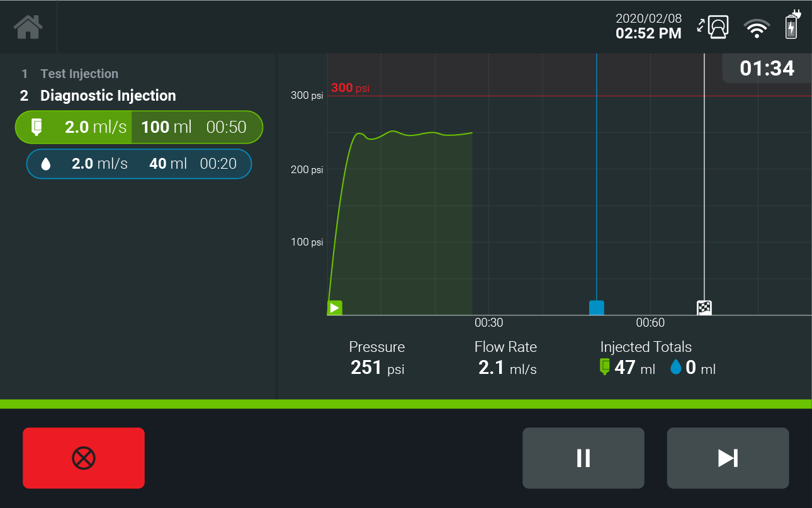Tap the contrast injected total syringe icon
This screenshot has height=508, width=812.
click(605, 366)
